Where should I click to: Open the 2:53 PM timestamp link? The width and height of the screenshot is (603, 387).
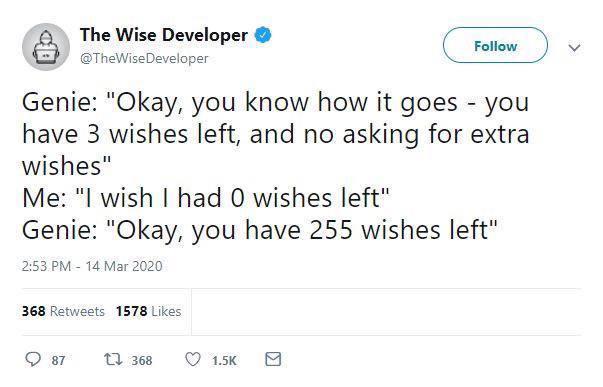click(47, 266)
